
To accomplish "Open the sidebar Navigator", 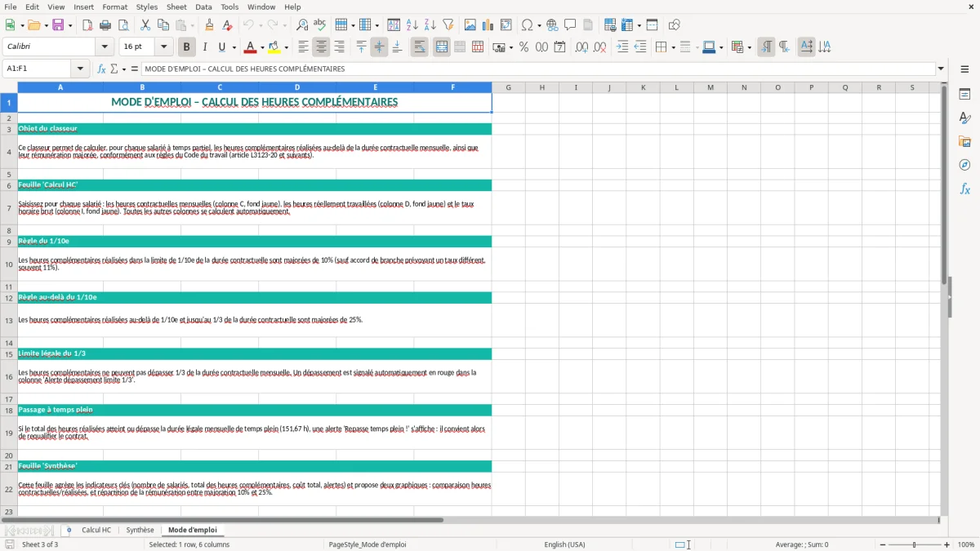I will pyautogui.click(x=964, y=165).
